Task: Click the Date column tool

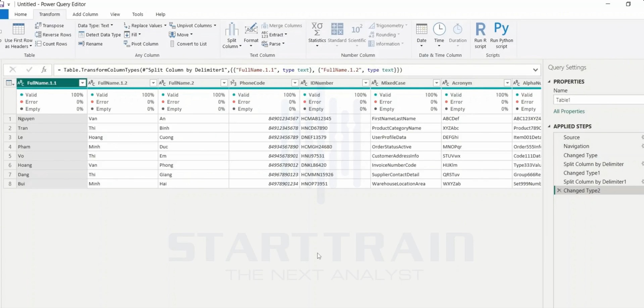Action: [x=422, y=35]
